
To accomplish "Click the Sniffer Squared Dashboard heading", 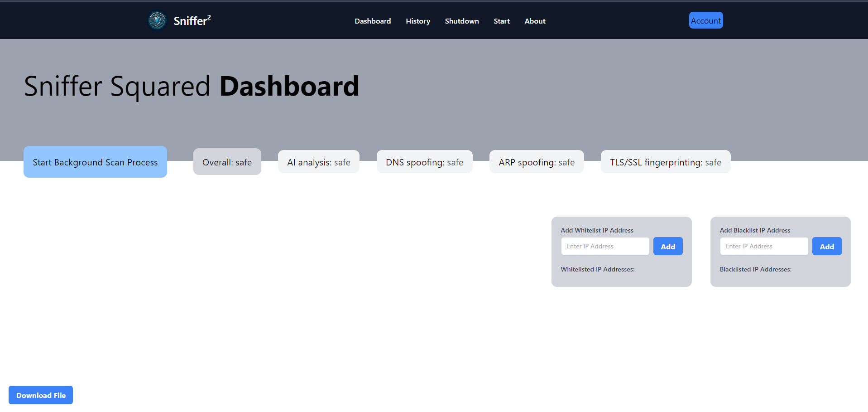I will (191, 86).
